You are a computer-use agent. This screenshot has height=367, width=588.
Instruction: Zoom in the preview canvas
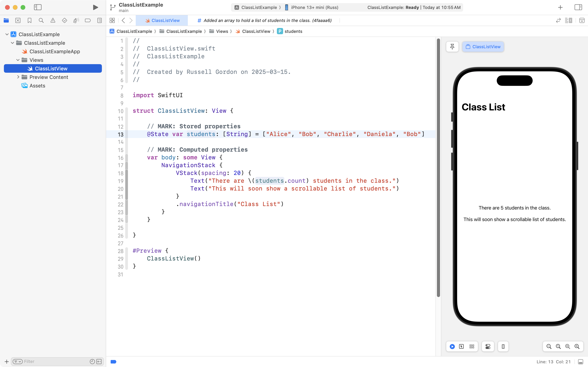(x=577, y=346)
